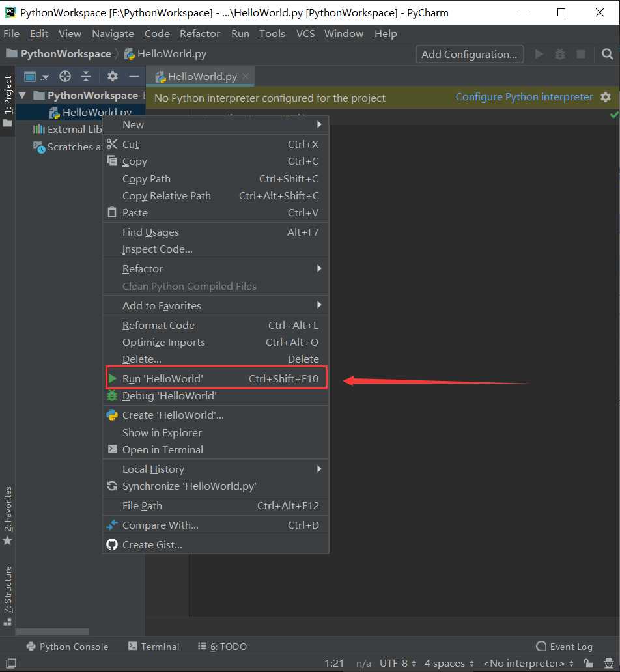Expand the Refactor submenu in context menu
Screen dimensions: 620x672
(x=216, y=269)
